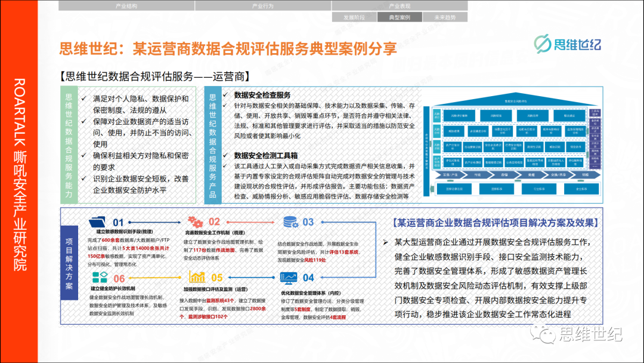Click the 处理 arrow in the diagram

pos(531,175)
